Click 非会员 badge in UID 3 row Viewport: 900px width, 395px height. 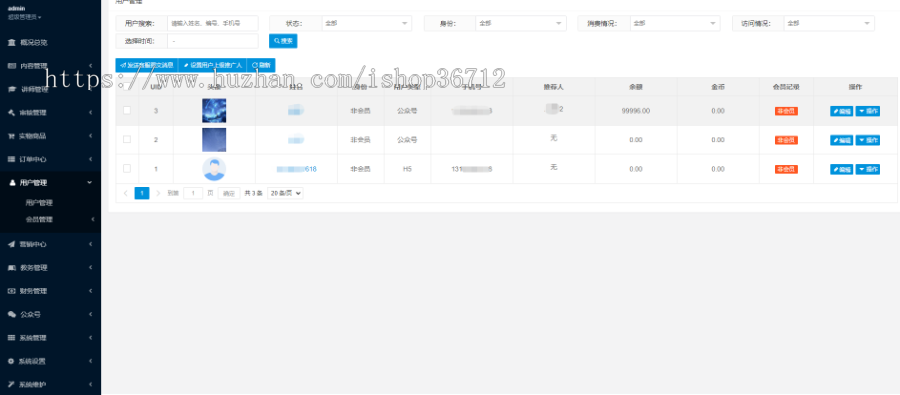(786, 111)
